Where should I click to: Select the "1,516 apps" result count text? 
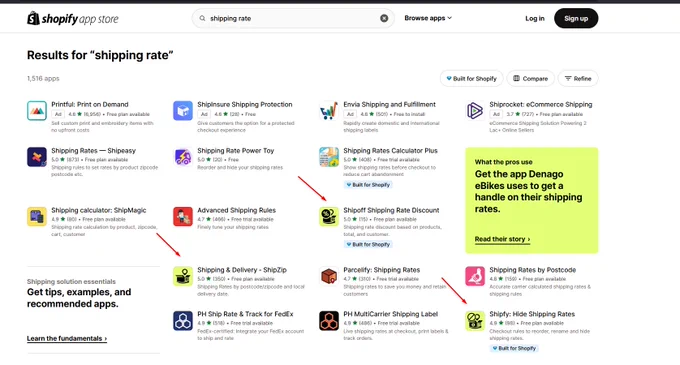pyautogui.click(x=43, y=78)
